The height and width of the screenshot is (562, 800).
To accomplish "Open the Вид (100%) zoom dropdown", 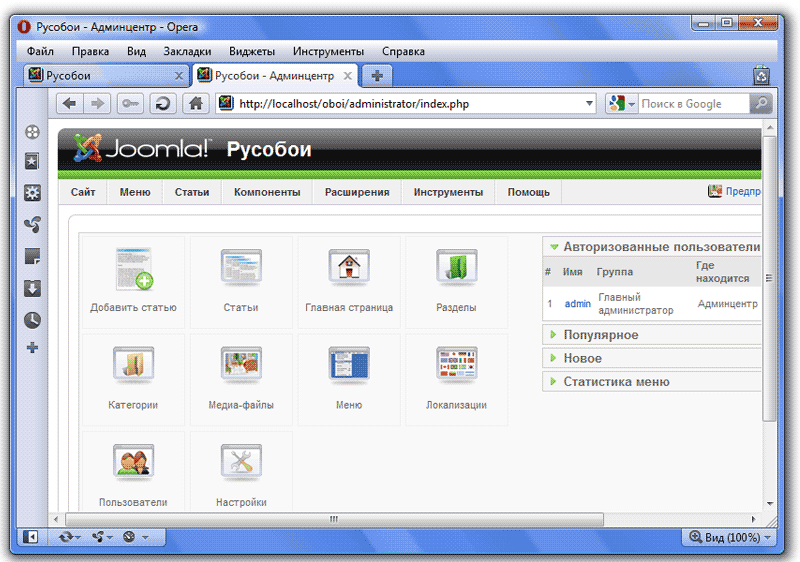I will click(x=730, y=537).
